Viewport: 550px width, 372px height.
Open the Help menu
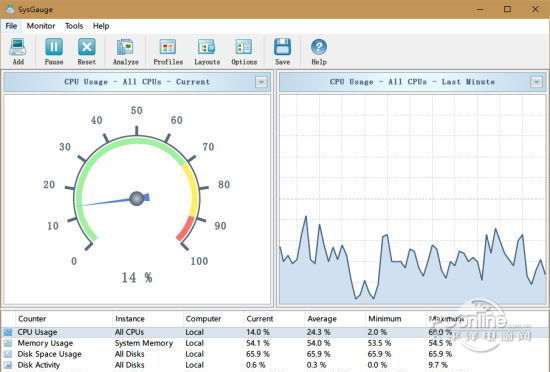coord(101,26)
